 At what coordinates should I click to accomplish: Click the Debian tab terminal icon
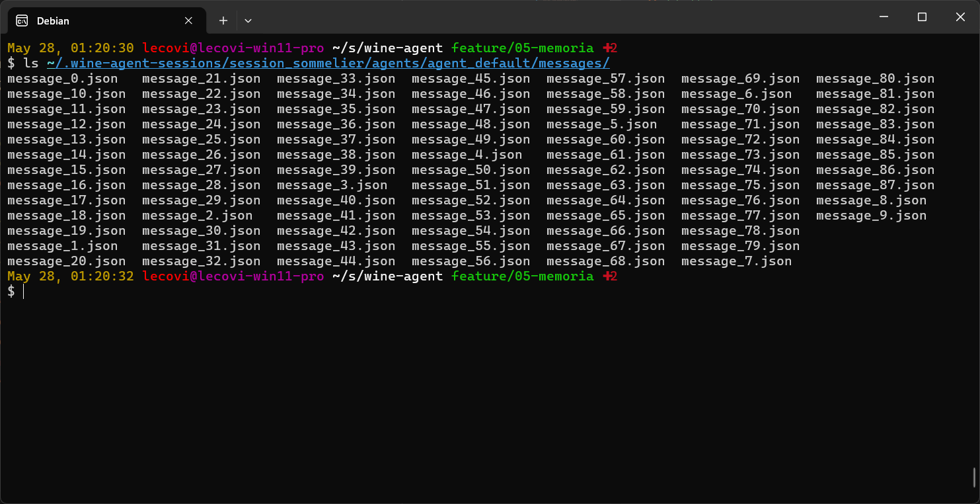pyautogui.click(x=22, y=21)
